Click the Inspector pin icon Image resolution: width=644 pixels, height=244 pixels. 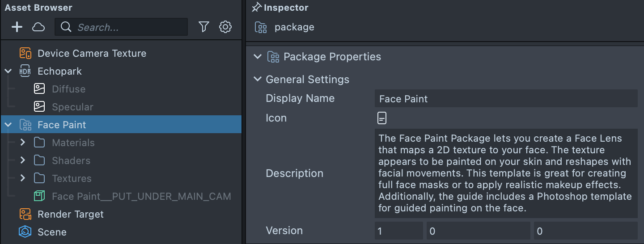click(x=256, y=8)
